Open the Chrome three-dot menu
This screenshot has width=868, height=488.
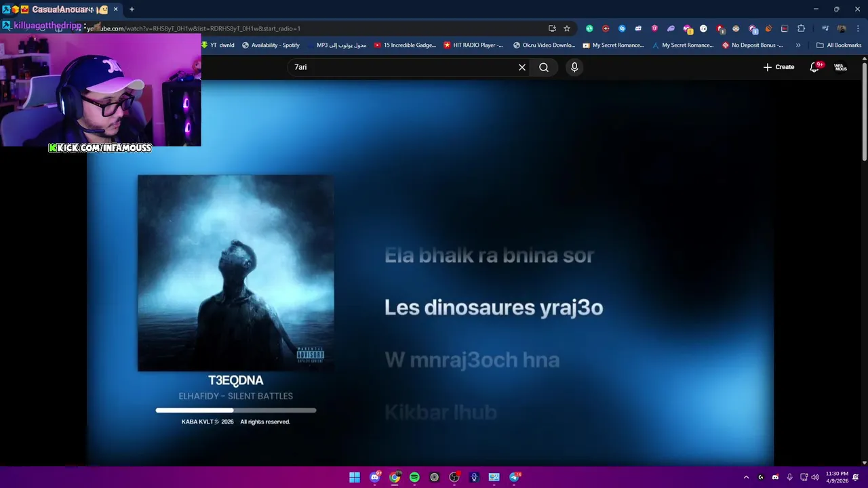[858, 28]
